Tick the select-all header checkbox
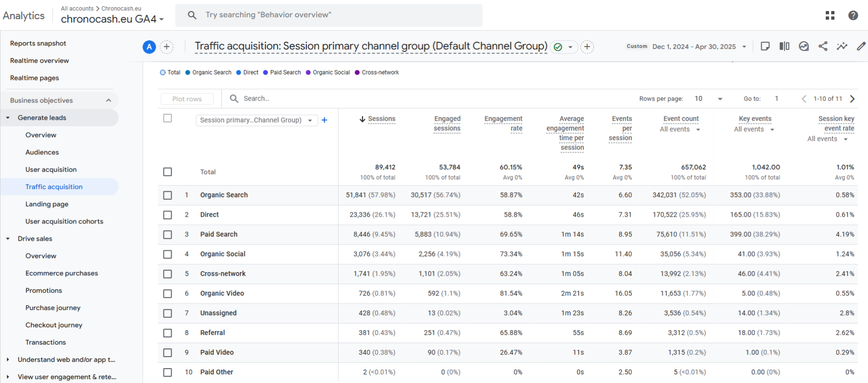The image size is (868, 383). click(x=167, y=118)
